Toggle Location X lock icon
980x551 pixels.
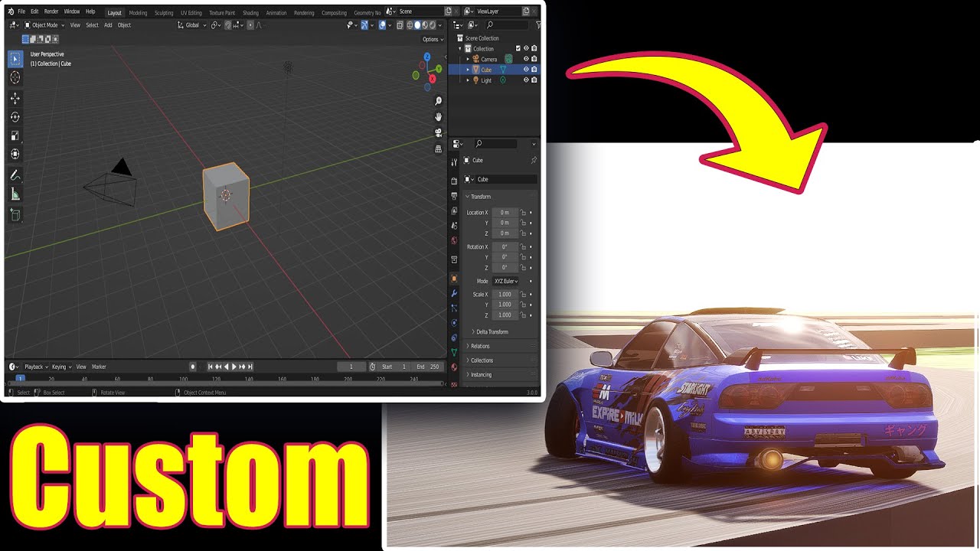pos(524,213)
